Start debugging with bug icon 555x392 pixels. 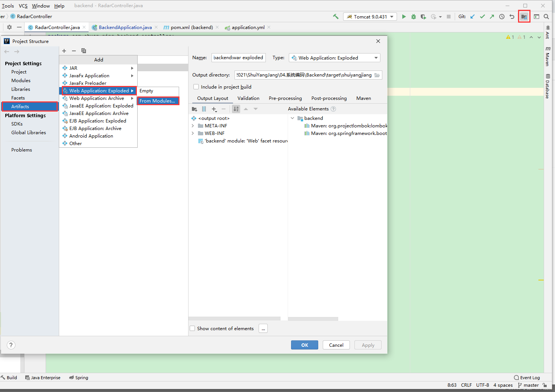(x=414, y=17)
